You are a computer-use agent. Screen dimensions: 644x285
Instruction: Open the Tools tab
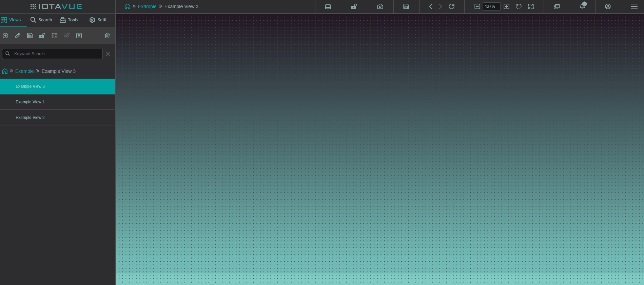tap(69, 20)
